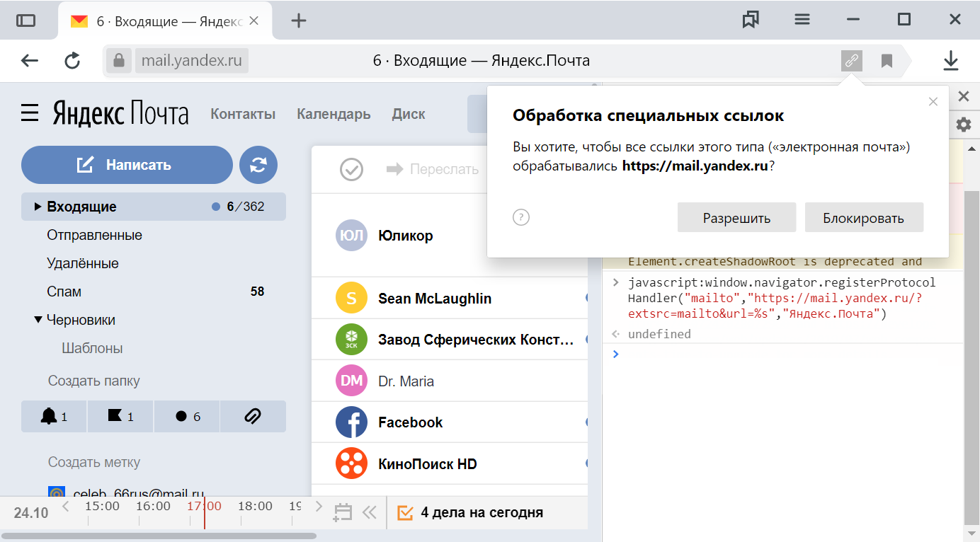This screenshot has height=542, width=980.
Task: Click the ЮЛ sender avatar
Action: 352,236
